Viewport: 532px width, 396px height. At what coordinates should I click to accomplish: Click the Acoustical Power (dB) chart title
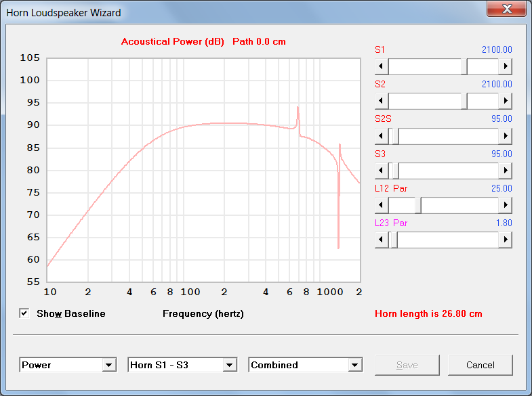click(x=172, y=42)
